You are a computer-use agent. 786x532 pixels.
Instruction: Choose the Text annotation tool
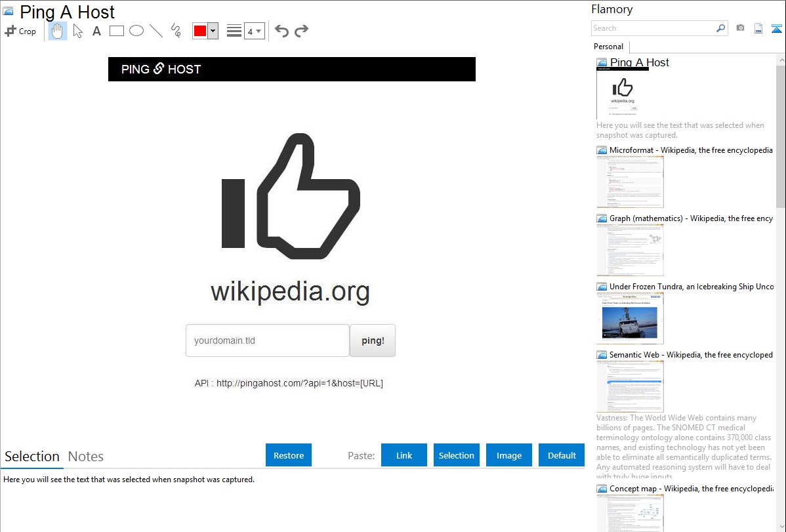(96, 31)
